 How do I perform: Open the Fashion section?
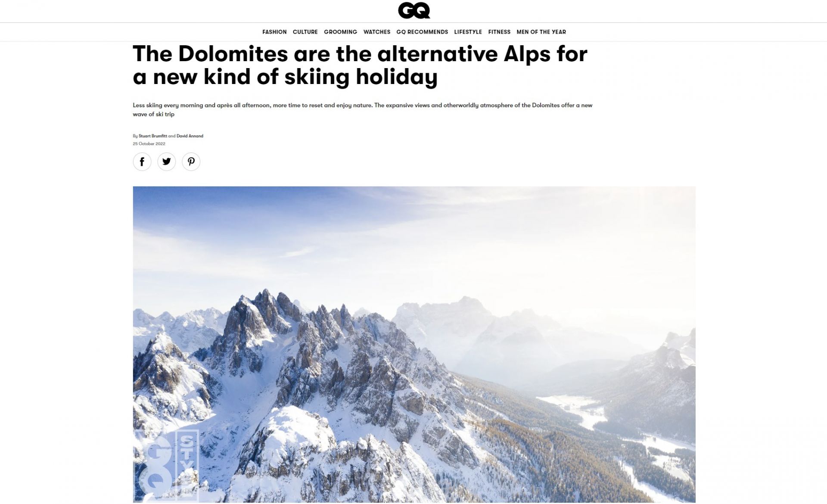274,32
